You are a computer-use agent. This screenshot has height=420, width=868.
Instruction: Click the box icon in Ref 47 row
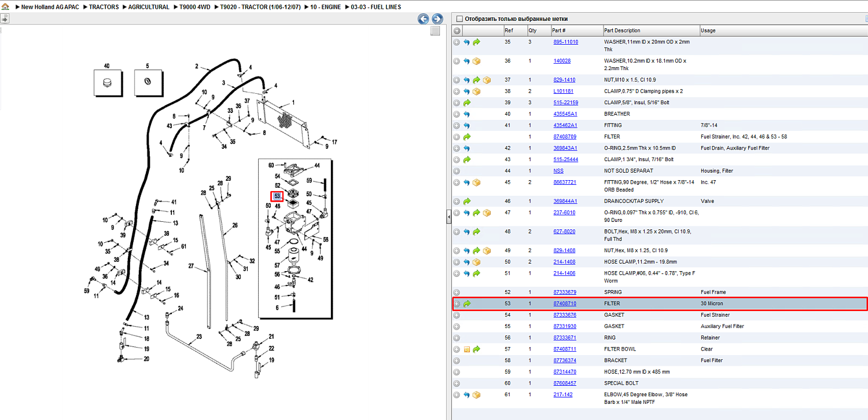pos(487,213)
